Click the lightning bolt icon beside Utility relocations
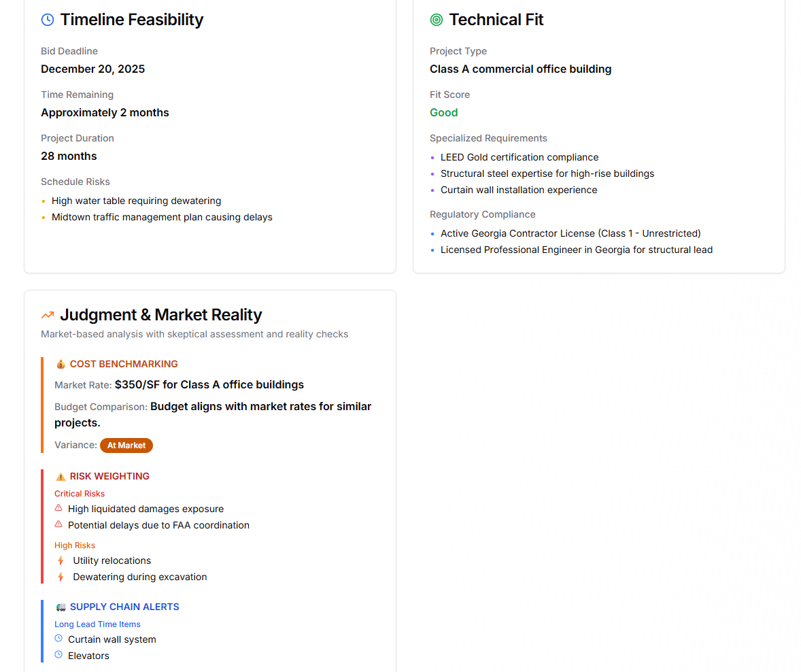Screen dimensions: 801x672 pos(61,560)
